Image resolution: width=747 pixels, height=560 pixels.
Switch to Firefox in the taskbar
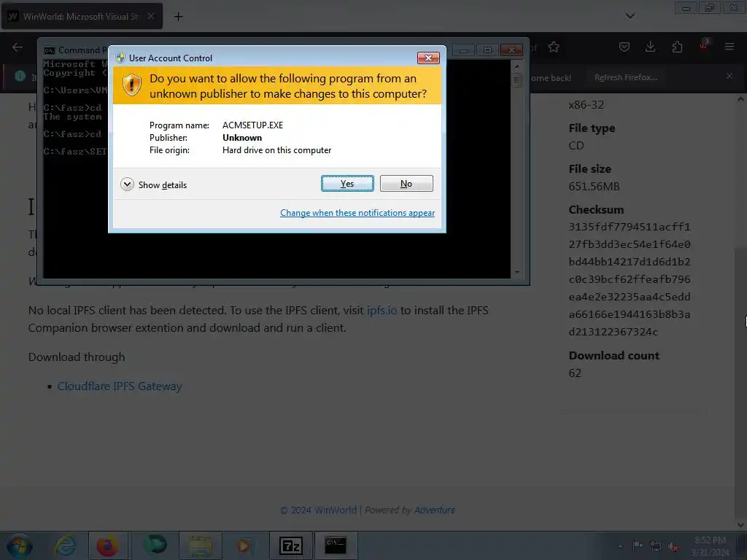coord(108,545)
